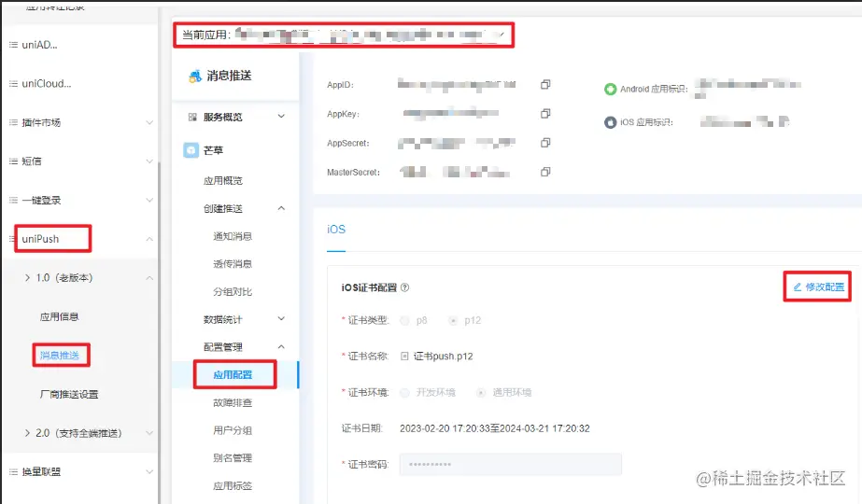The image size is (862, 504).
Task: Collapse the 配置管理 submenu arrow
Action: [x=281, y=347]
